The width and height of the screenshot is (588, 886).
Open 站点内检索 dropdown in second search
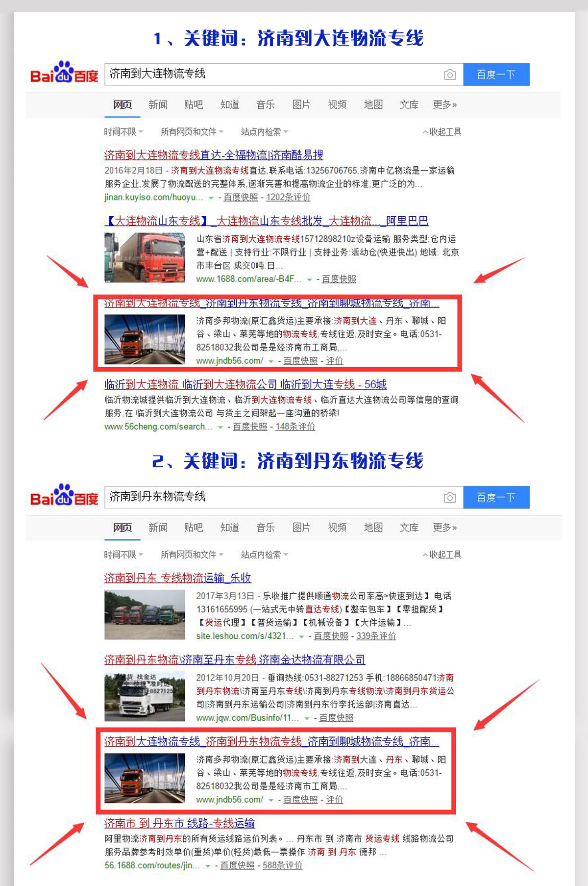click(264, 555)
